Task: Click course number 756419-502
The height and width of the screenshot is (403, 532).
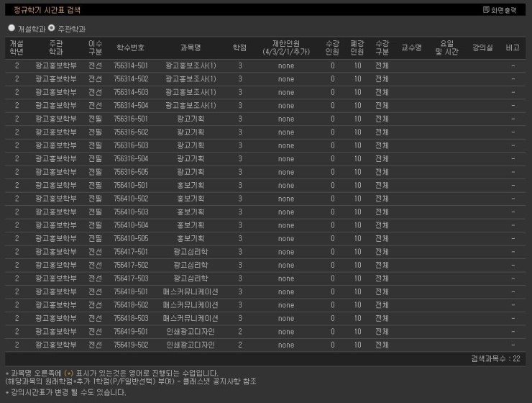Action: (131, 345)
